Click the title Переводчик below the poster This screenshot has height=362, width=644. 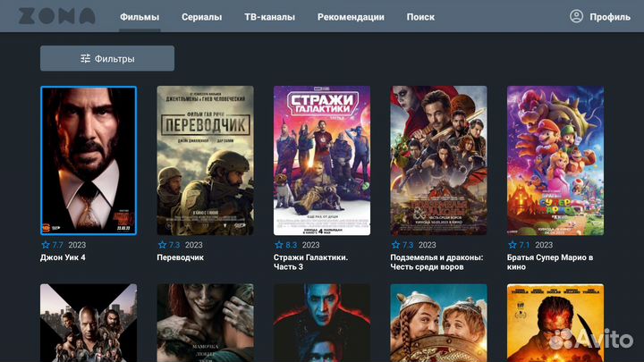coord(181,257)
